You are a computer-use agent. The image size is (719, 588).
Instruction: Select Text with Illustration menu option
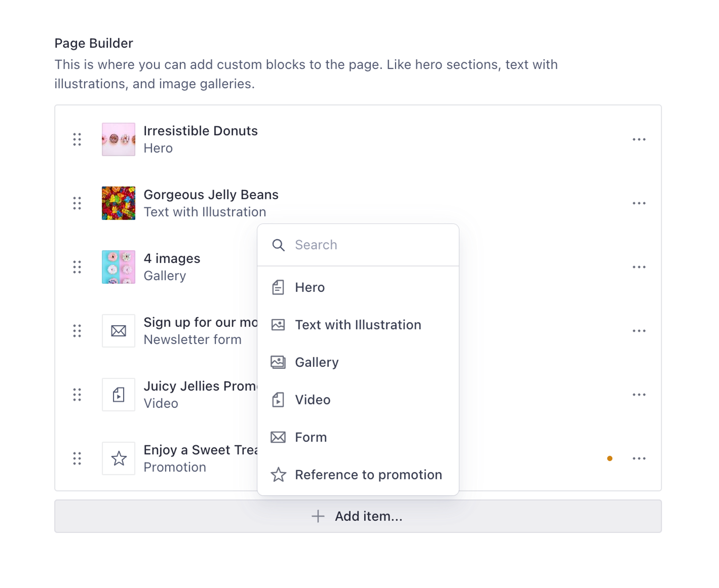[x=357, y=325]
